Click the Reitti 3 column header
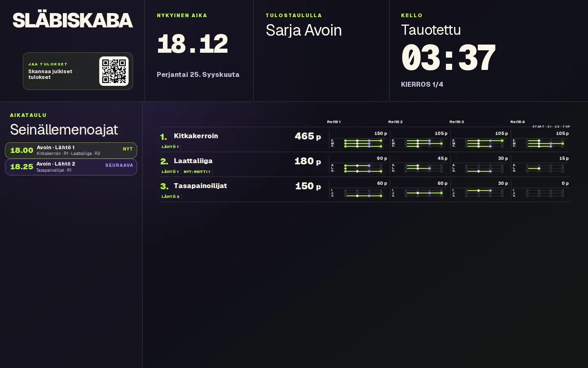Image resolution: width=588 pixels, height=368 pixels. (x=457, y=122)
